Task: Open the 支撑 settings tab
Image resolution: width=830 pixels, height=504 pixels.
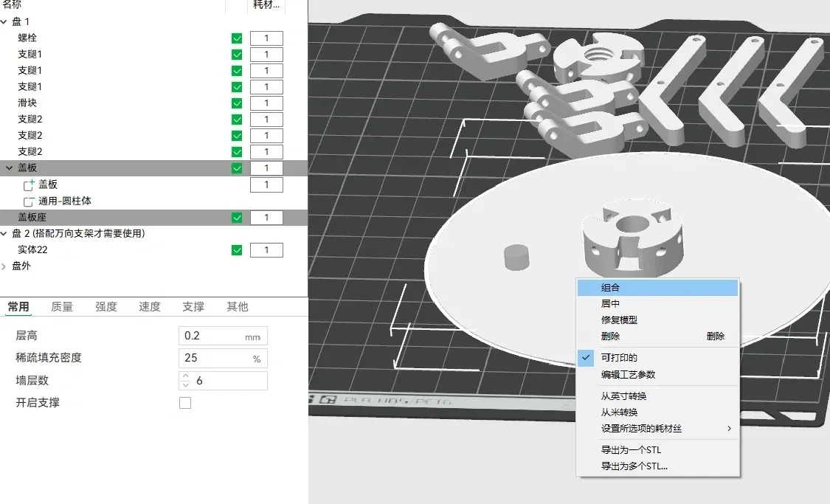Action: (193, 306)
